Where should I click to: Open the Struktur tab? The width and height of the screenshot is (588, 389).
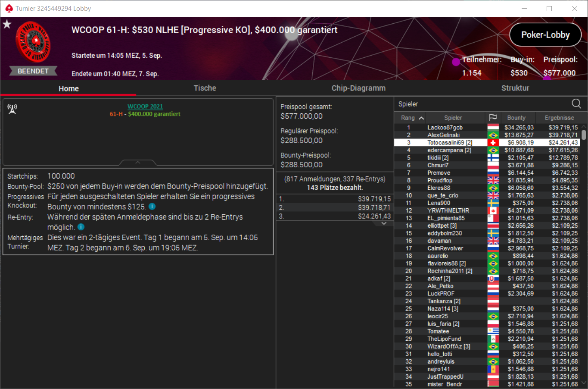pyautogui.click(x=515, y=88)
